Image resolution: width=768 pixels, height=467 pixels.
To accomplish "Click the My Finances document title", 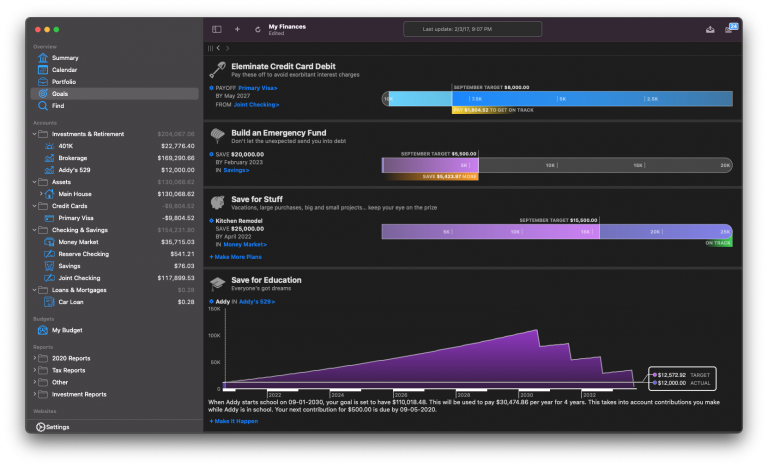I will (x=287, y=26).
